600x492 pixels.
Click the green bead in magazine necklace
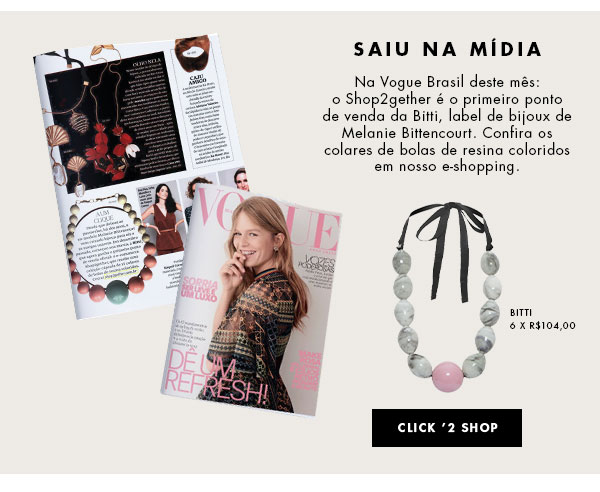tap(117, 292)
